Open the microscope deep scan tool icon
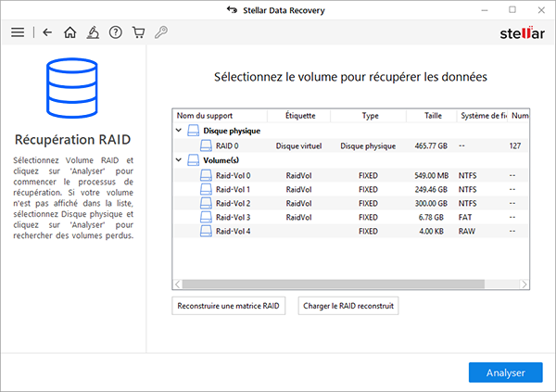The width and height of the screenshot is (556, 392). click(93, 32)
